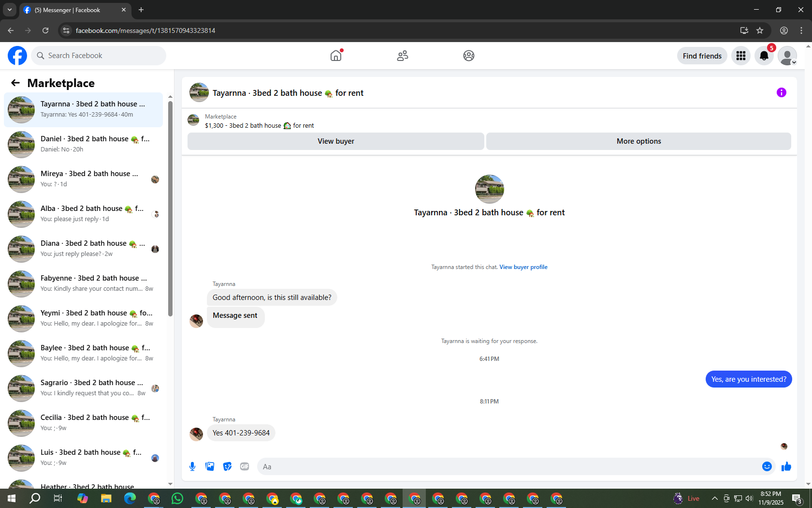This screenshot has height=508, width=812.
Task: Open Windows notification center
Action: [797, 498]
